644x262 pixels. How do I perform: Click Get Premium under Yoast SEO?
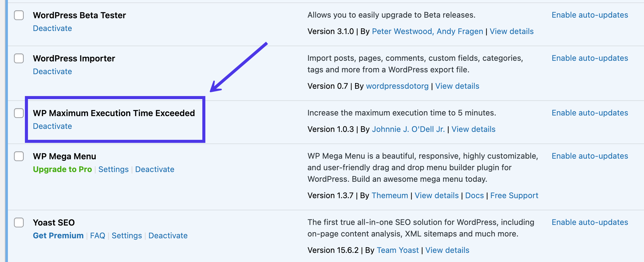point(58,236)
